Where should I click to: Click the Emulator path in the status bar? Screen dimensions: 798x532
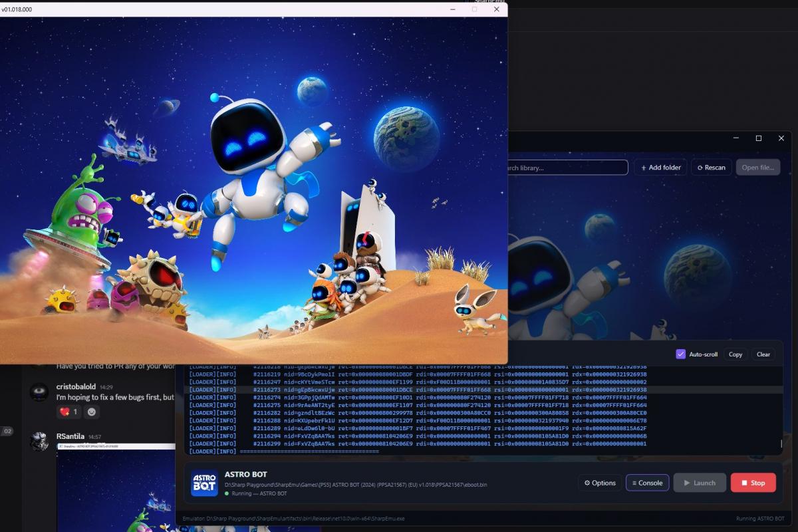tap(293, 518)
